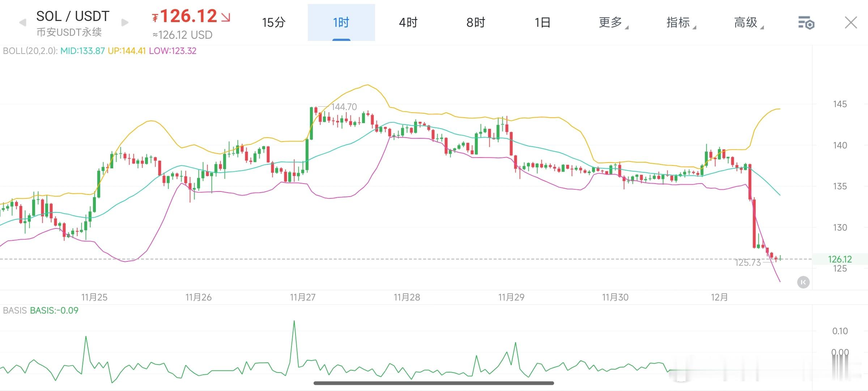Switch to 1日 timeframe
This screenshot has width=868, height=391.
(x=542, y=22)
